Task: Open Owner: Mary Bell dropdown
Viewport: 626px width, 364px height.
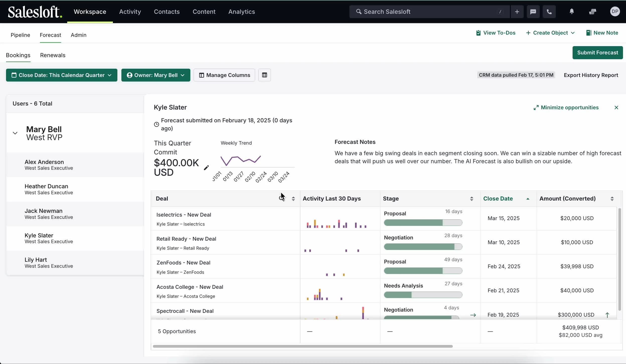Action: click(156, 75)
